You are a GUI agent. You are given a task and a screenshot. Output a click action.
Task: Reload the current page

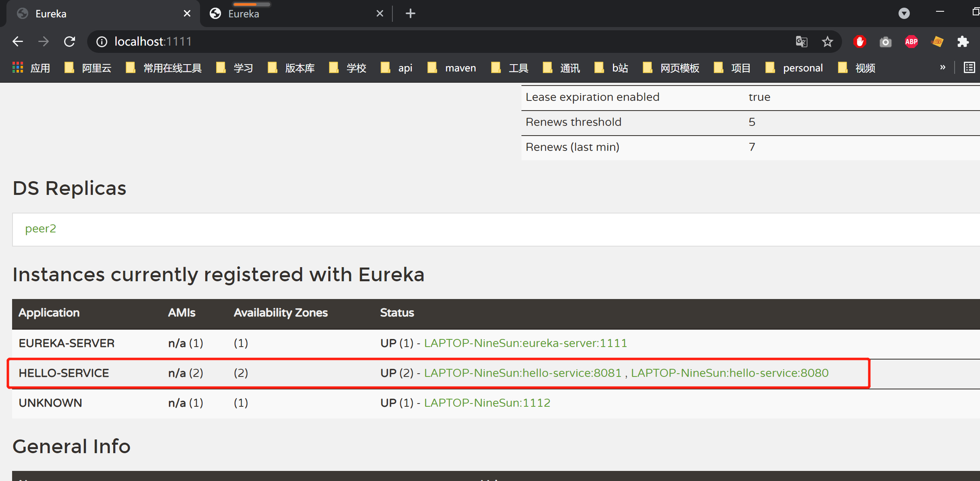(70, 42)
